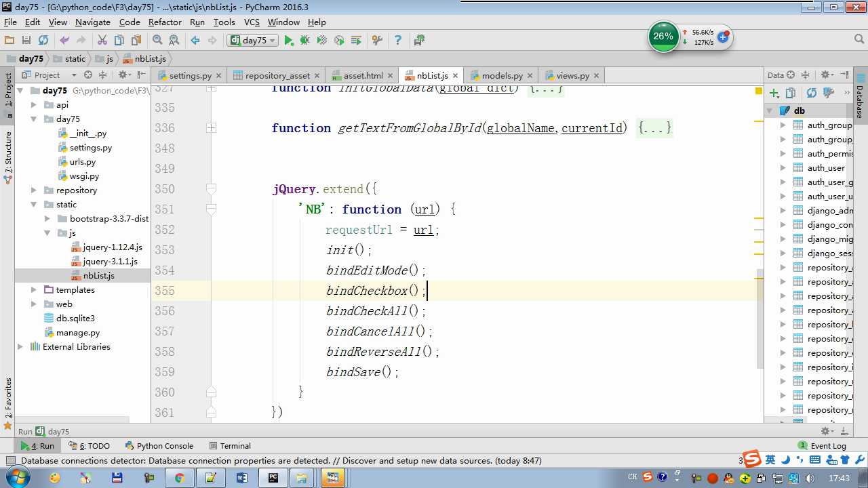Open database table editor icon
This screenshot has width=868, height=488.
[x=828, y=94]
